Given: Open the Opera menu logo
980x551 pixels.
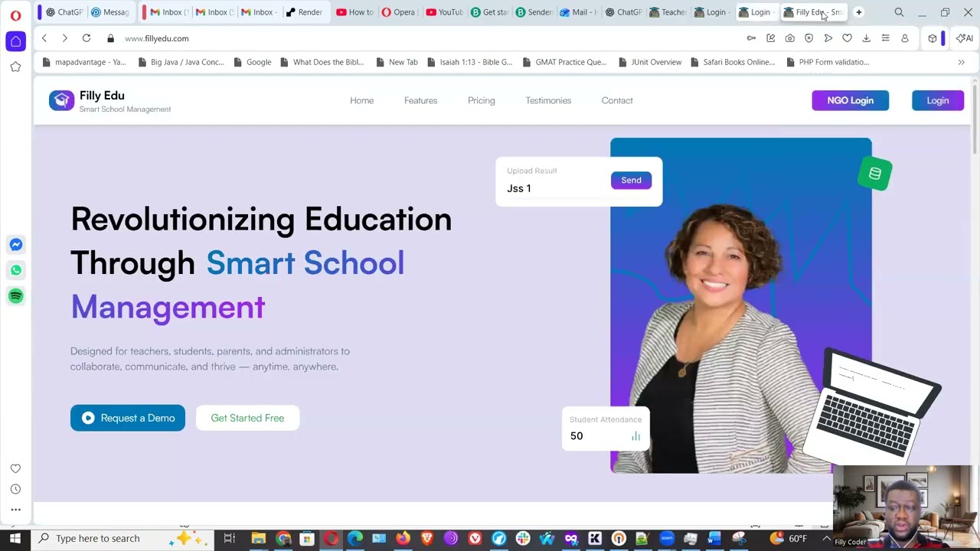Looking at the screenshot, I should coord(15,15).
